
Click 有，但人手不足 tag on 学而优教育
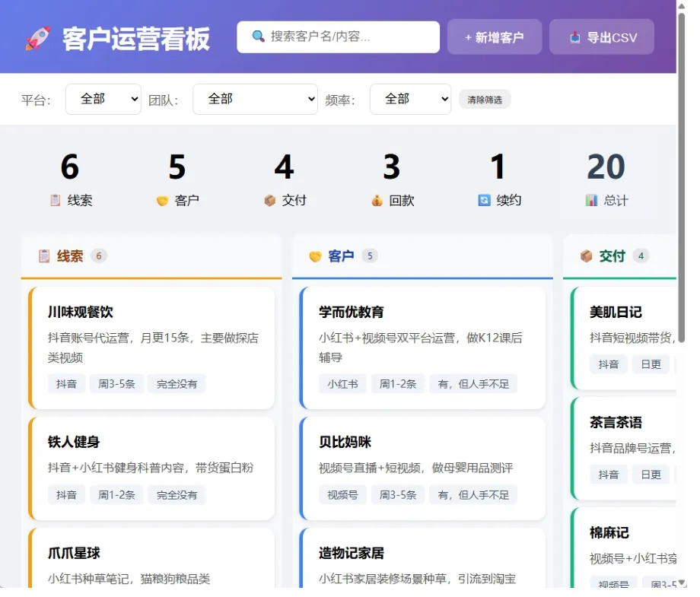click(x=473, y=384)
